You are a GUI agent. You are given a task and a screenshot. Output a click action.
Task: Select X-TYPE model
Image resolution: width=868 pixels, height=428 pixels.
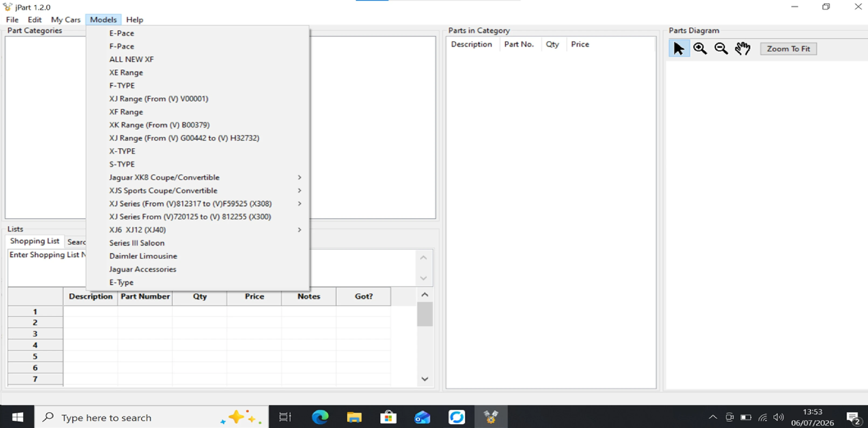pyautogui.click(x=198, y=151)
